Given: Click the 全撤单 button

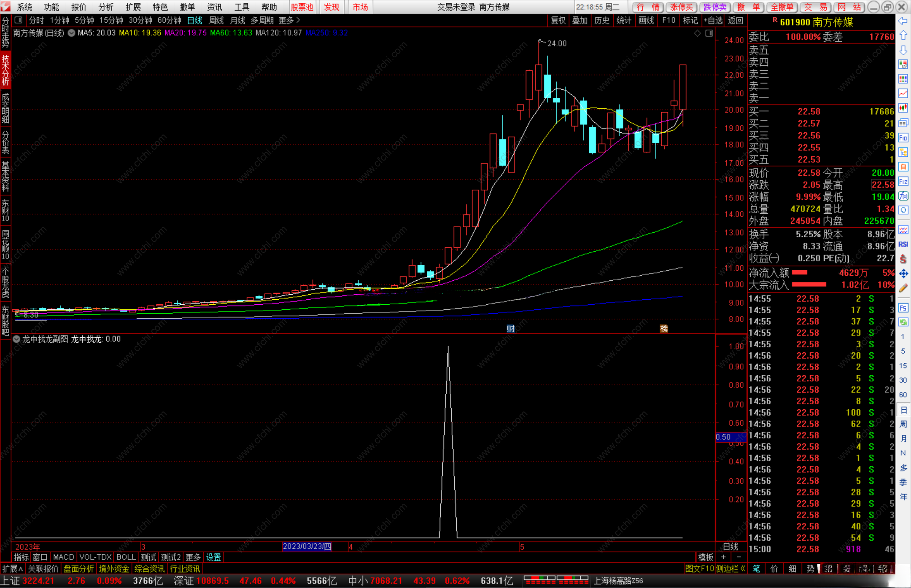Looking at the screenshot, I should coord(782,7).
